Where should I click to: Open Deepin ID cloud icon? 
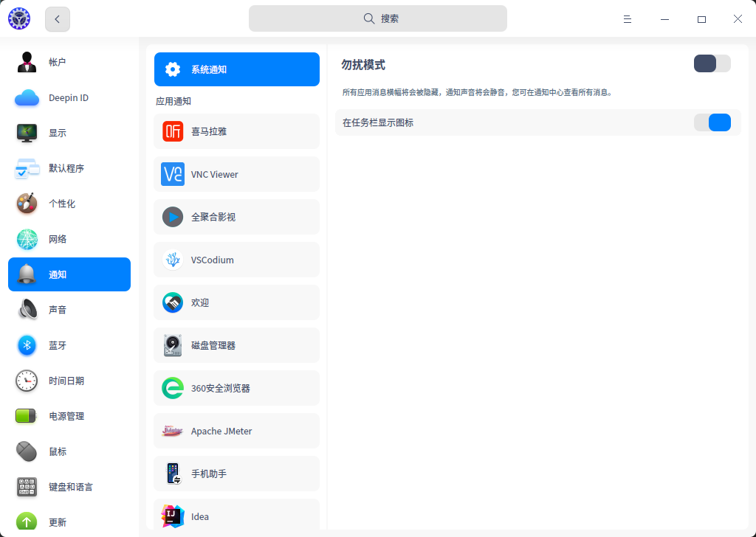27,98
